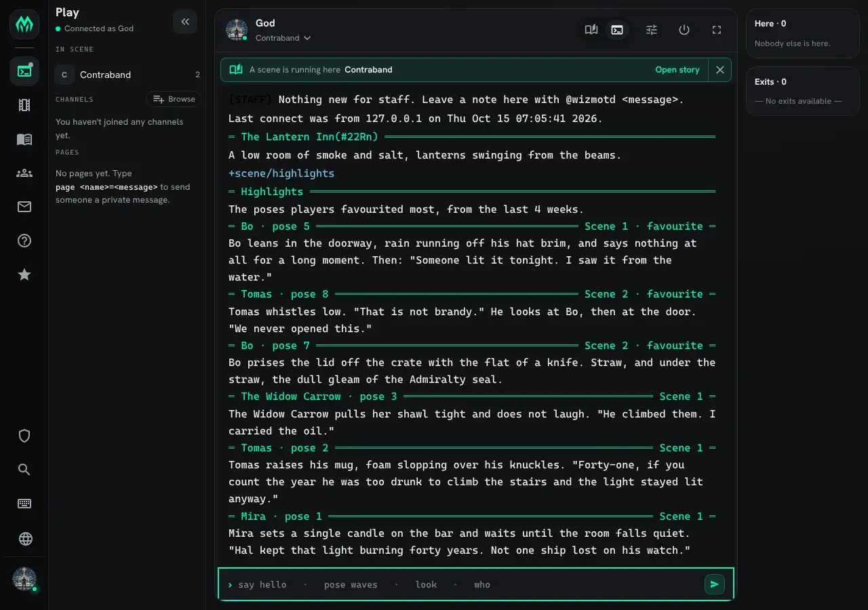Click the 'The Widow Carrow · pose 3' header
This screenshot has height=610, width=868.
(319, 396)
